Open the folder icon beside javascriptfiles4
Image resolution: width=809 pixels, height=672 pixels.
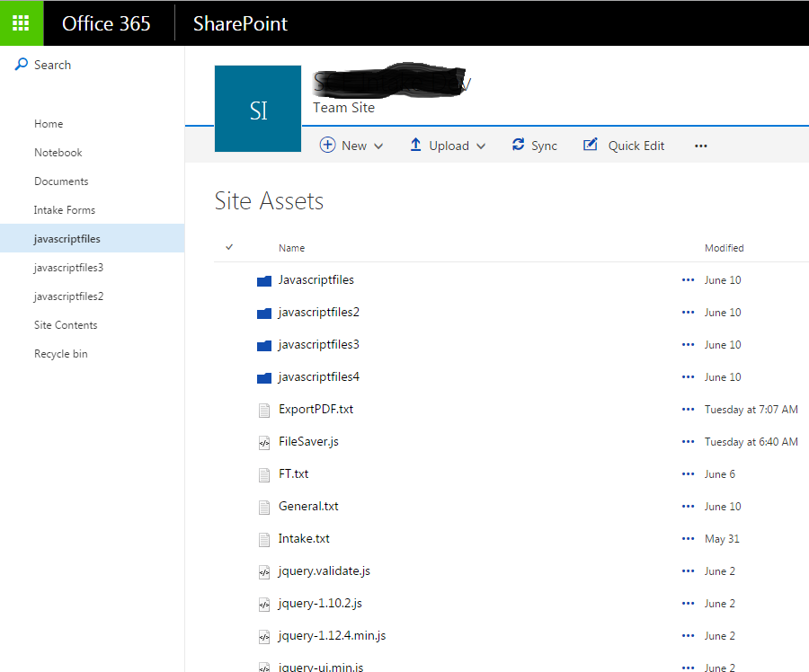[264, 376]
